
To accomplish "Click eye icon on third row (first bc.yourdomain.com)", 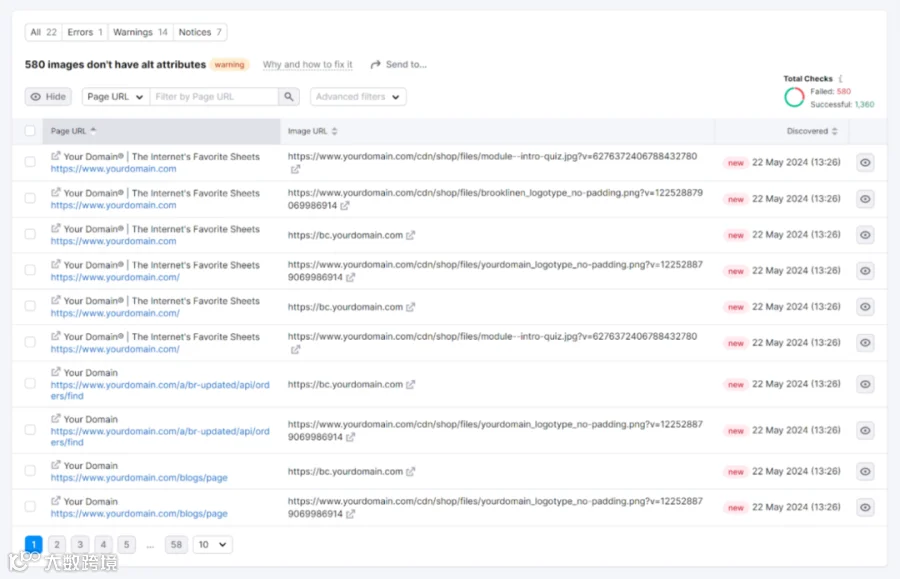I will point(865,235).
